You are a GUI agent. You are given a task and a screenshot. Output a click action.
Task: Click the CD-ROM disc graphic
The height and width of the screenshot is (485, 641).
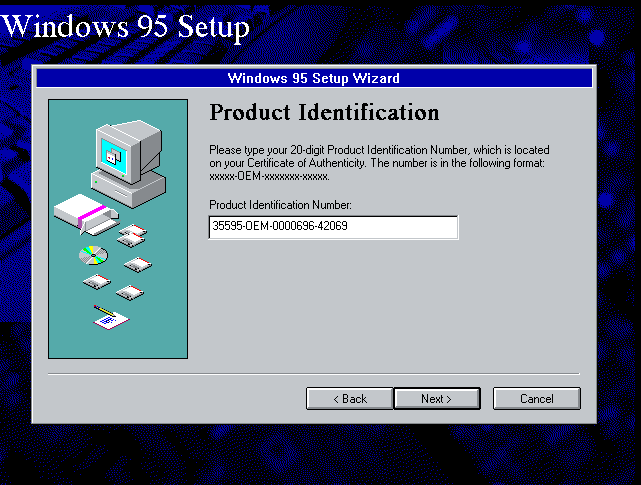click(x=94, y=255)
